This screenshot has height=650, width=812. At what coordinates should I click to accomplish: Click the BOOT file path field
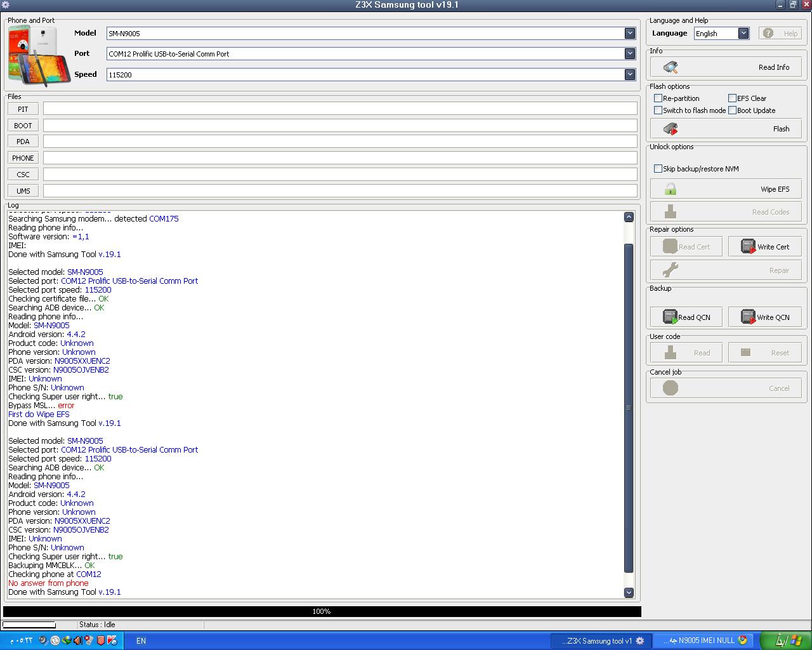click(x=340, y=125)
